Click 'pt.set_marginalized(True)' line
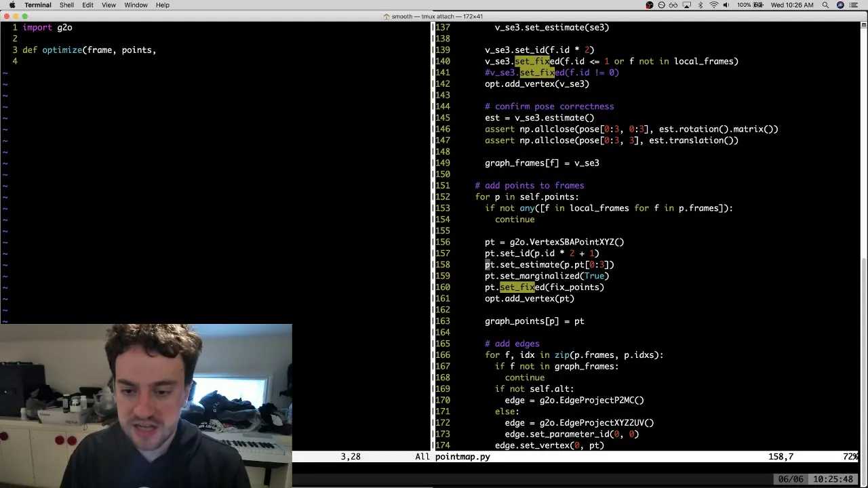 [x=547, y=276]
